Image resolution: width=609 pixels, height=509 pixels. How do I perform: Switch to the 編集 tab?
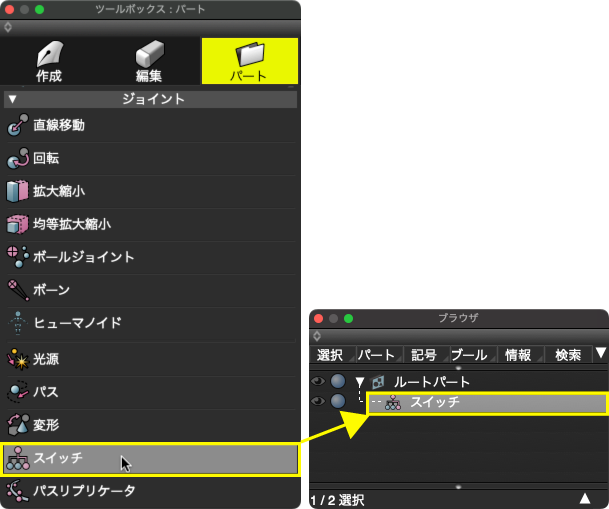pos(149,61)
